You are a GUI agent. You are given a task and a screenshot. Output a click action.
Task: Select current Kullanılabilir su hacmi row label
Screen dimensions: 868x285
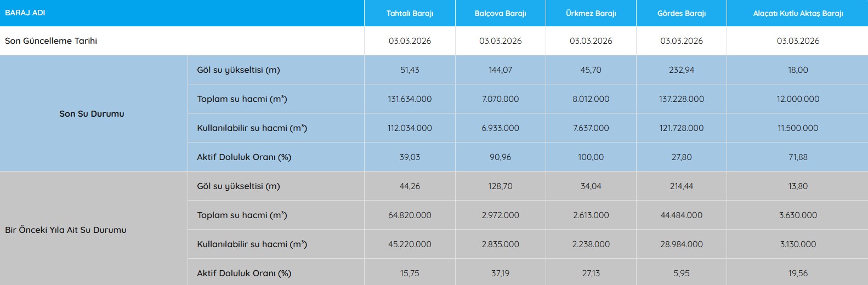point(252,128)
